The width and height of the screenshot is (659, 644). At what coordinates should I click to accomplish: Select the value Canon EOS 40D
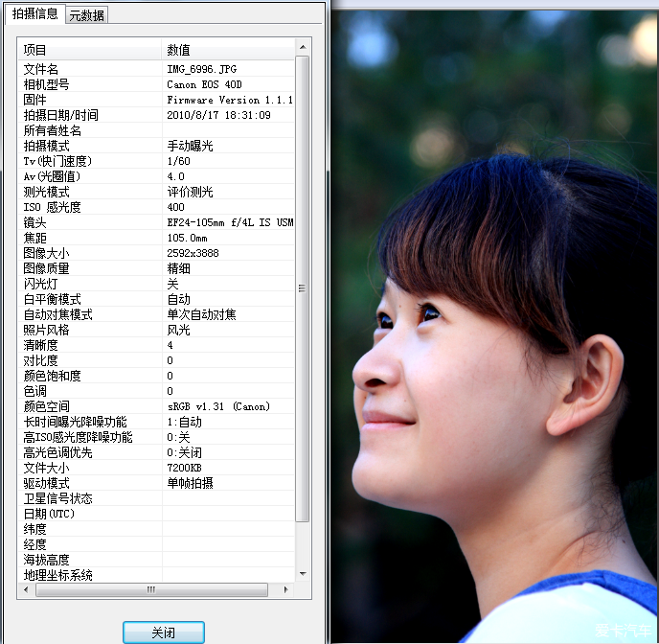click(204, 84)
